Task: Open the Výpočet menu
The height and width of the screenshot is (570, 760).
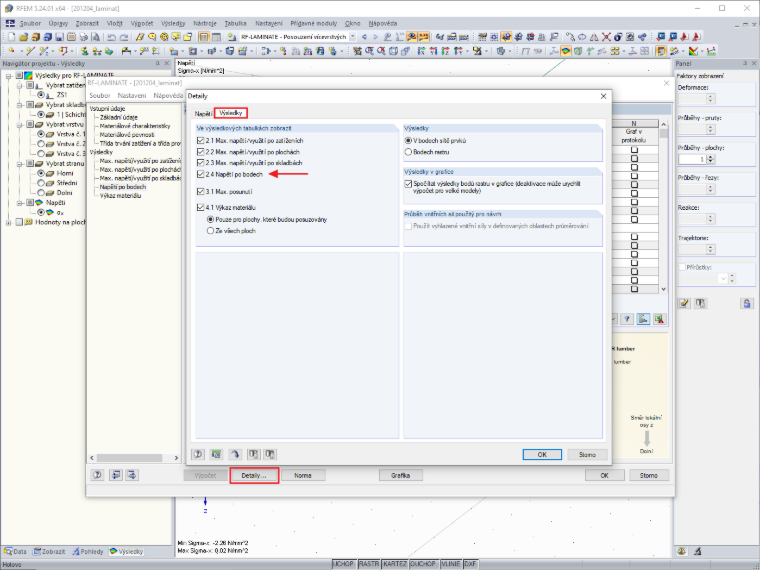Action: (x=142, y=23)
